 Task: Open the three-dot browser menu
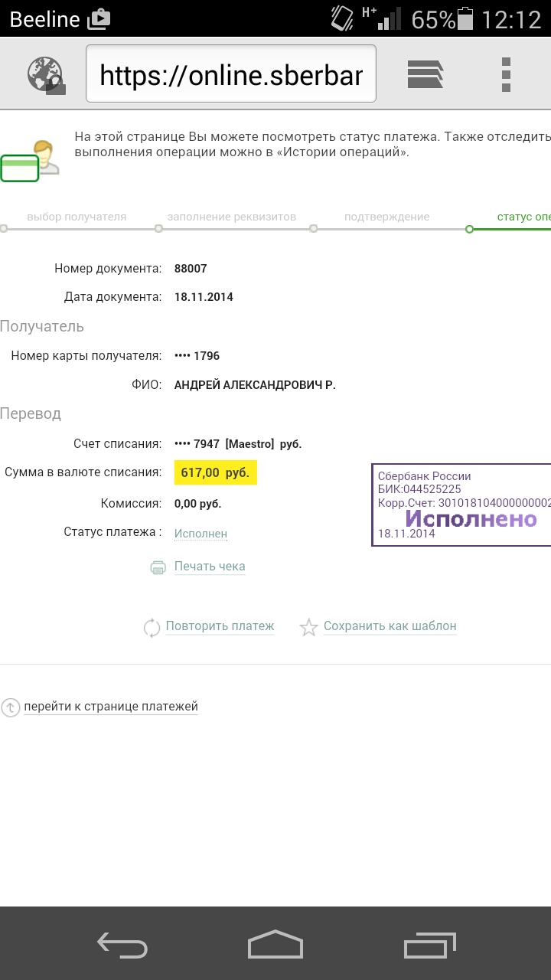click(x=505, y=74)
